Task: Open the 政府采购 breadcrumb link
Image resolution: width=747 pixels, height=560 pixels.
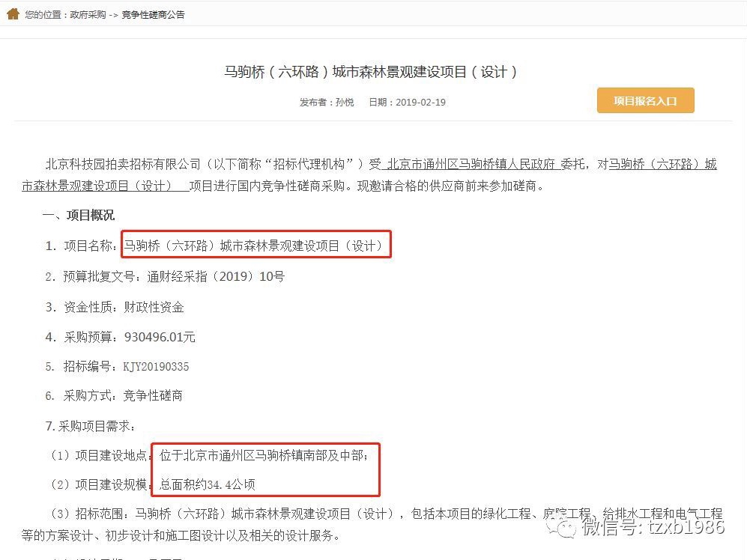Action: (x=89, y=14)
